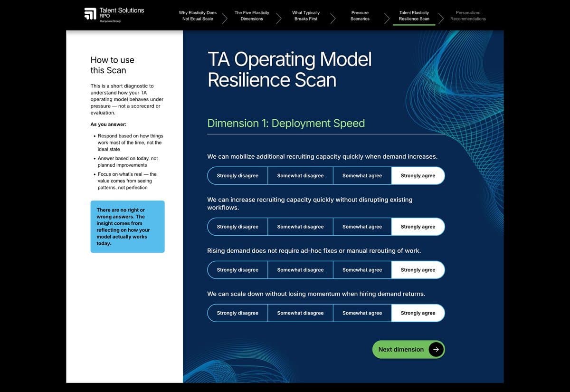Select Somewhat agree for ad-hoc fixes question
Image resolution: width=570 pixels, height=392 pixels.
362,270
